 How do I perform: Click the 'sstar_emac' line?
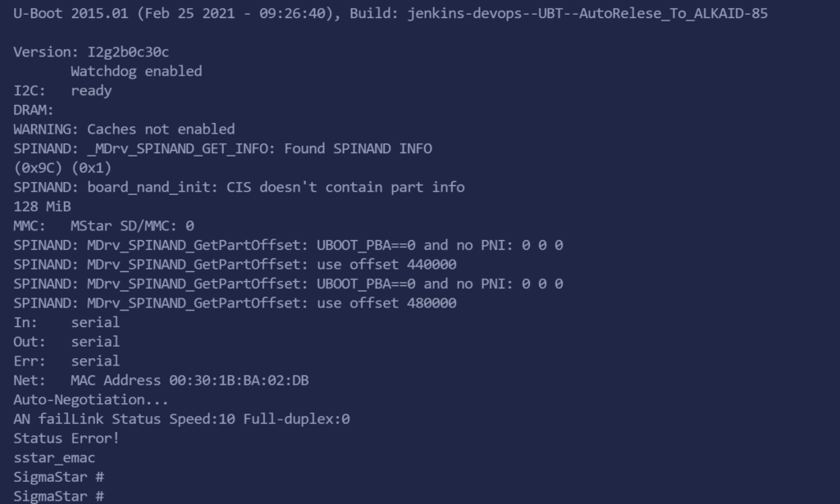click(x=54, y=457)
